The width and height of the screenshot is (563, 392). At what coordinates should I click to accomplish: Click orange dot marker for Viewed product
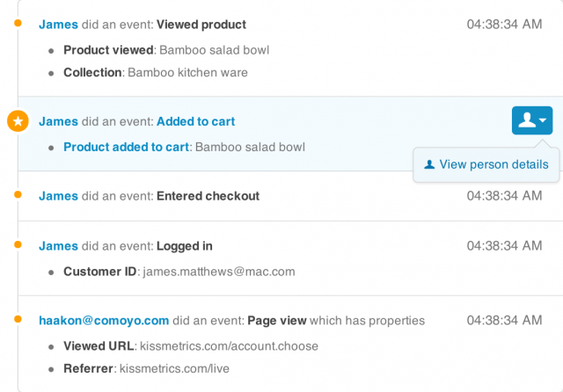pyautogui.click(x=18, y=24)
